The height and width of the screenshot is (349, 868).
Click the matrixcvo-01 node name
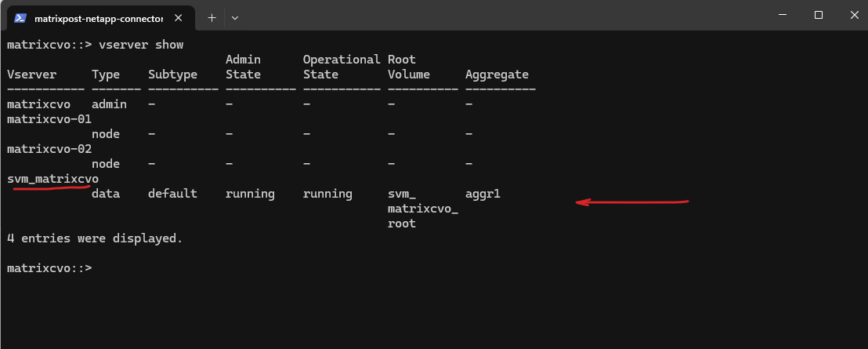pos(49,119)
